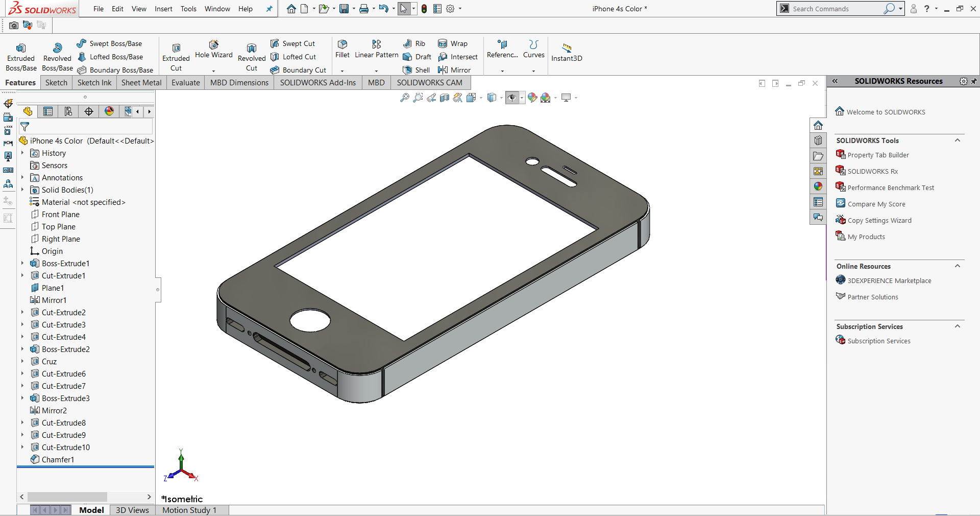This screenshot has height=516, width=980.
Task: Choose Lofted Boss/Base feature
Action: [110, 57]
